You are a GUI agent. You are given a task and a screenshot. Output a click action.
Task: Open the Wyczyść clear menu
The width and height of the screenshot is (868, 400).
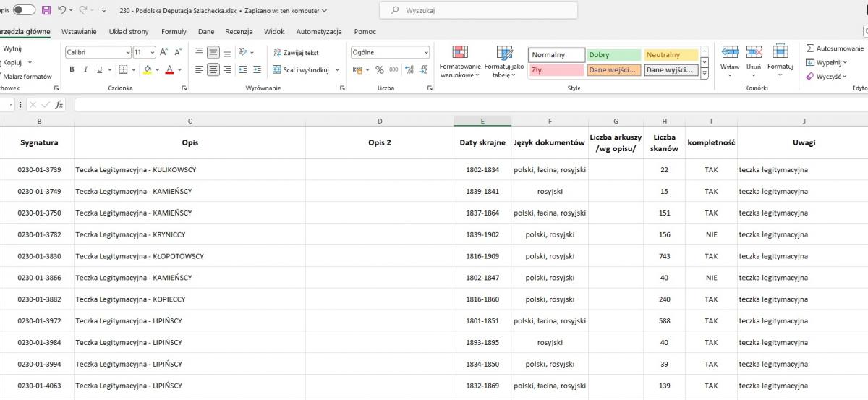point(826,76)
